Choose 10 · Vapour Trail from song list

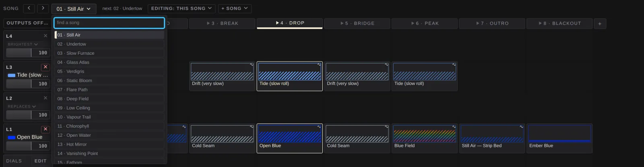(109, 117)
